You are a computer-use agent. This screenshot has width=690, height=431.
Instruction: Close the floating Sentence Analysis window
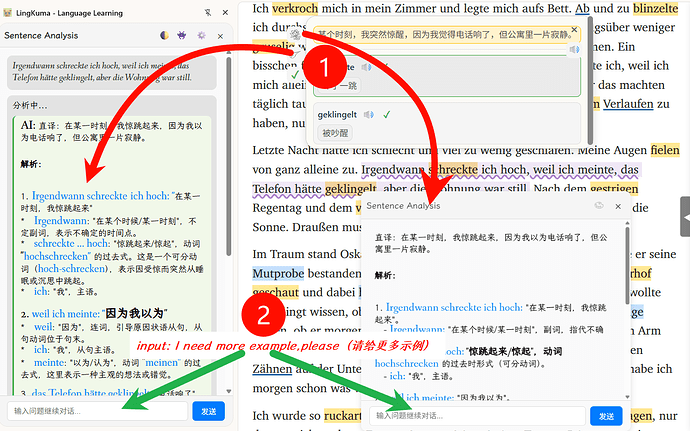[619, 205]
